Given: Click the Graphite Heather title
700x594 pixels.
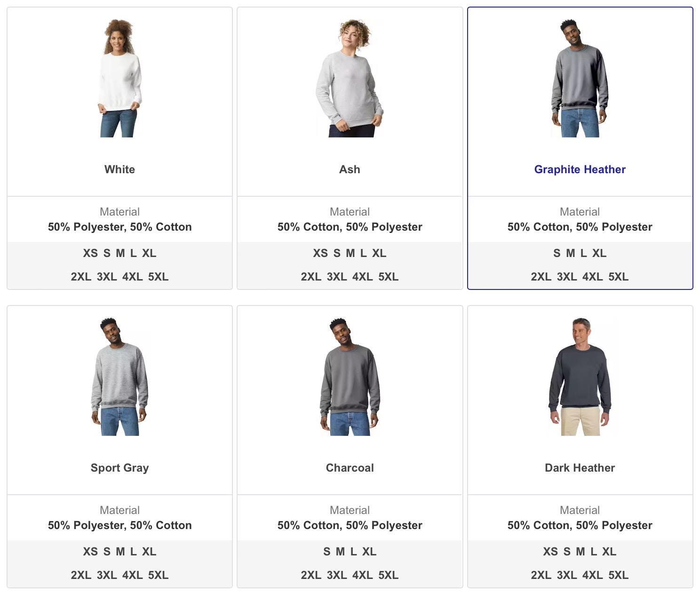Looking at the screenshot, I should 580,169.
